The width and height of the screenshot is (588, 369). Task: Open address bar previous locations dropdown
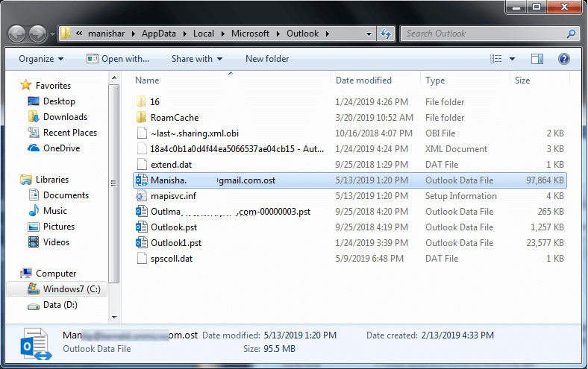tap(369, 34)
